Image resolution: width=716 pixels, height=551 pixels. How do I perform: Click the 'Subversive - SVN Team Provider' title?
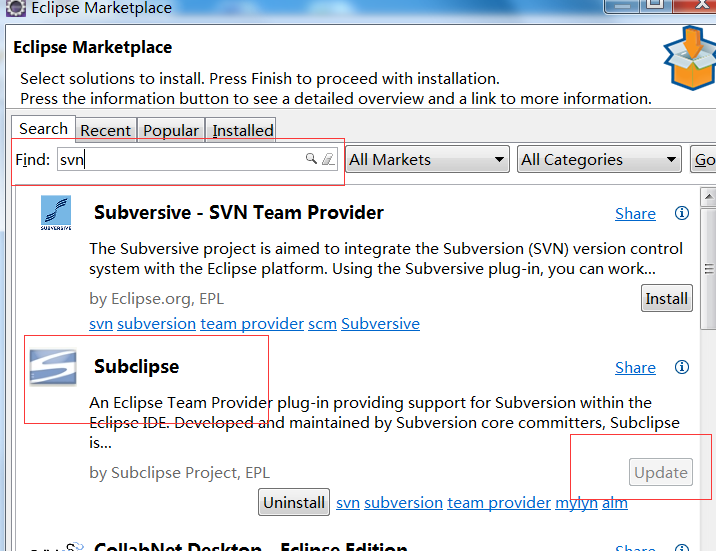pyautogui.click(x=239, y=213)
